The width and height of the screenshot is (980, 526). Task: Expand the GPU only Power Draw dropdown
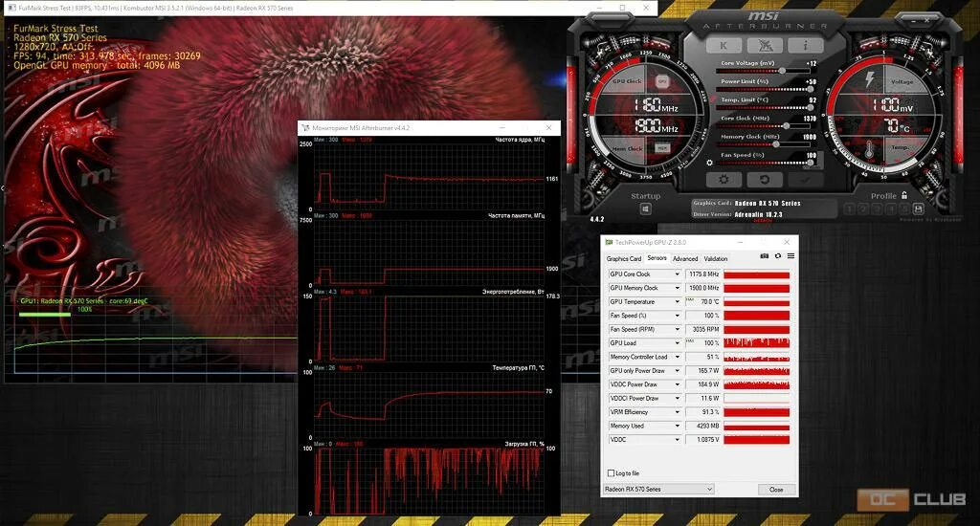pos(677,370)
